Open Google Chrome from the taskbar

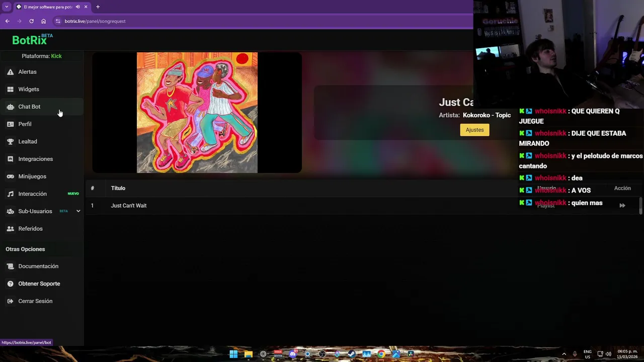point(381,354)
